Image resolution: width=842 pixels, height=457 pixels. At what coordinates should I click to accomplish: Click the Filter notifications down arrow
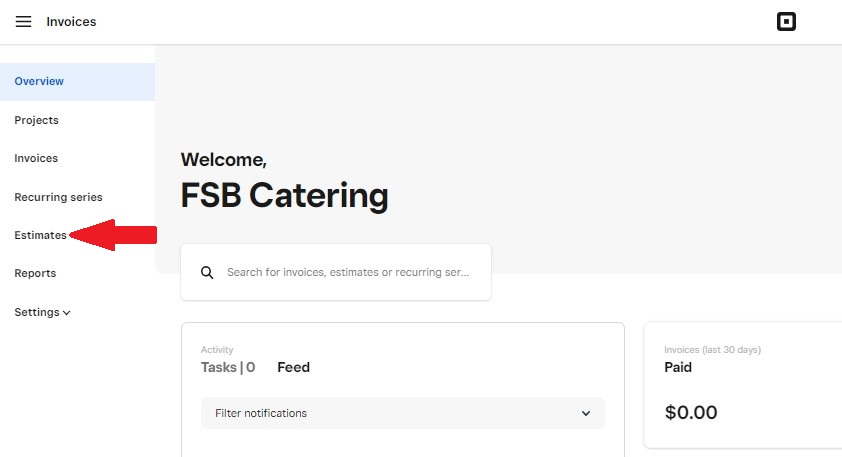586,413
